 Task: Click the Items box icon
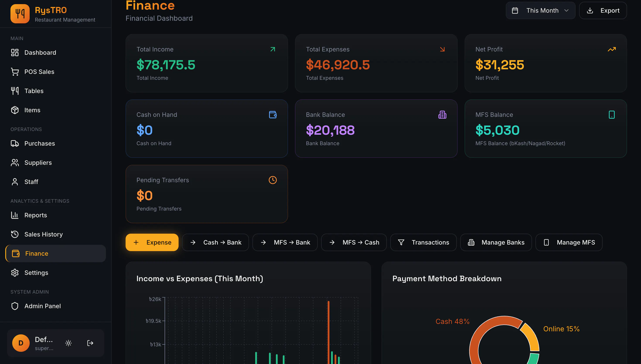pyautogui.click(x=15, y=110)
